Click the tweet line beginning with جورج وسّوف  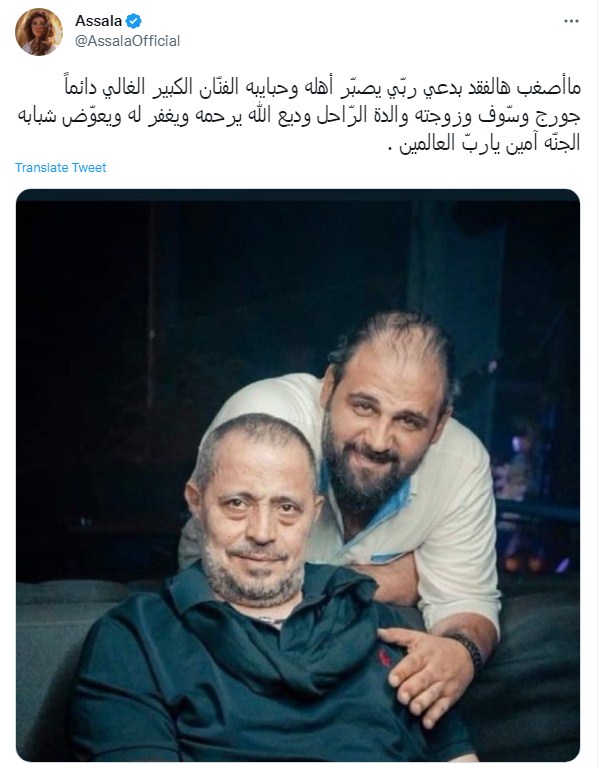(x=299, y=116)
